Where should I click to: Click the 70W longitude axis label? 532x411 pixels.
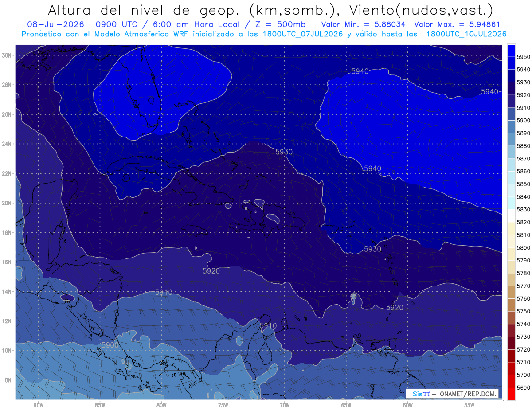coord(284,405)
